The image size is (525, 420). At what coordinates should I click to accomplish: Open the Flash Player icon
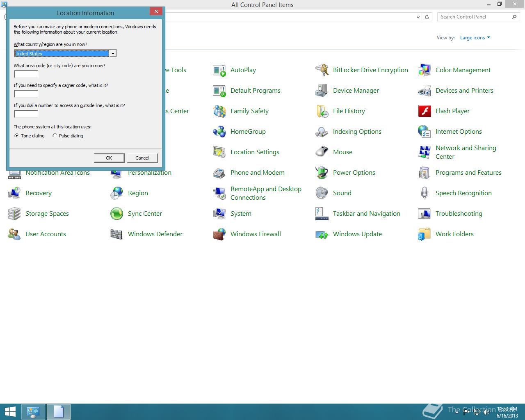[425, 111]
